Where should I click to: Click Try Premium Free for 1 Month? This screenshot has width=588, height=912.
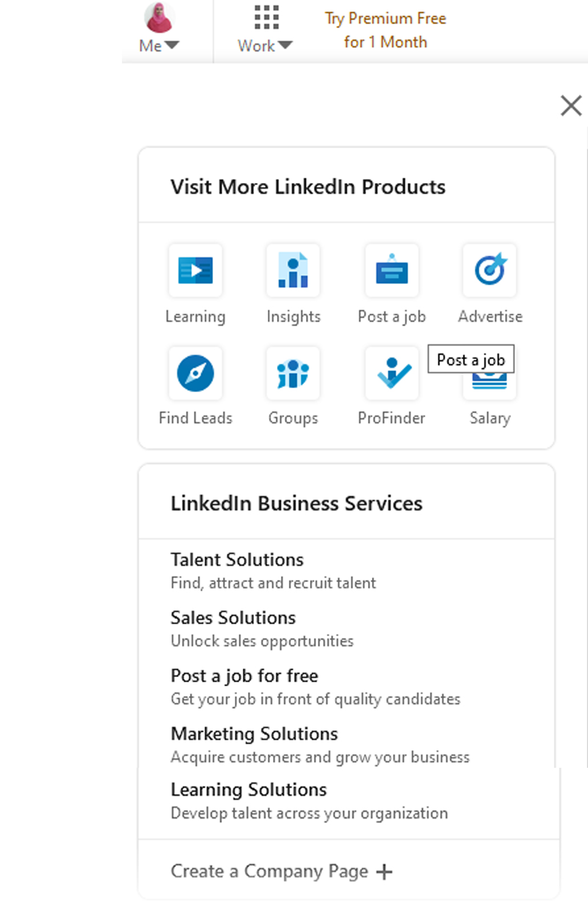pyautogui.click(x=385, y=30)
